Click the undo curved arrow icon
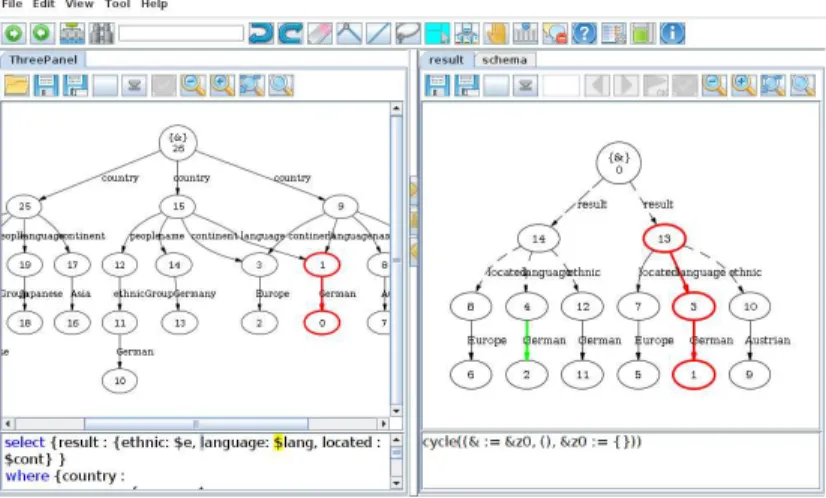826x498 pixels. (x=261, y=33)
